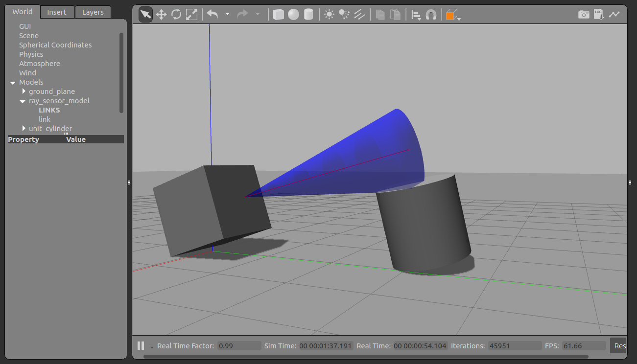
Task: Switch to the Scale mode tool
Action: [x=191, y=14]
